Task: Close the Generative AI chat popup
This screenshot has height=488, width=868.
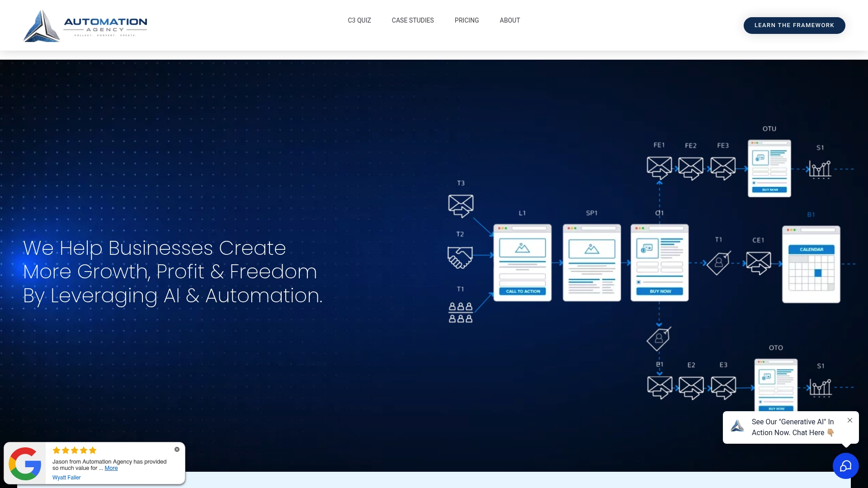Action: [x=850, y=420]
